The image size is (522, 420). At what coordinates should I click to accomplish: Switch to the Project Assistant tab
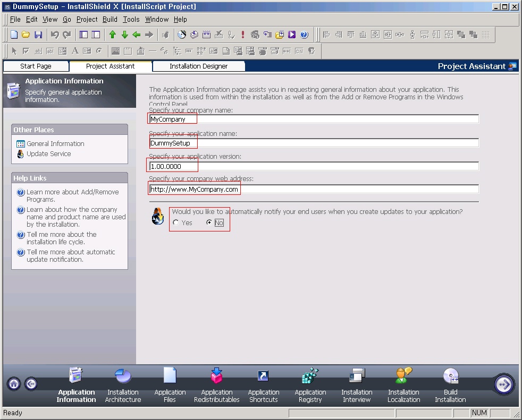(x=111, y=66)
